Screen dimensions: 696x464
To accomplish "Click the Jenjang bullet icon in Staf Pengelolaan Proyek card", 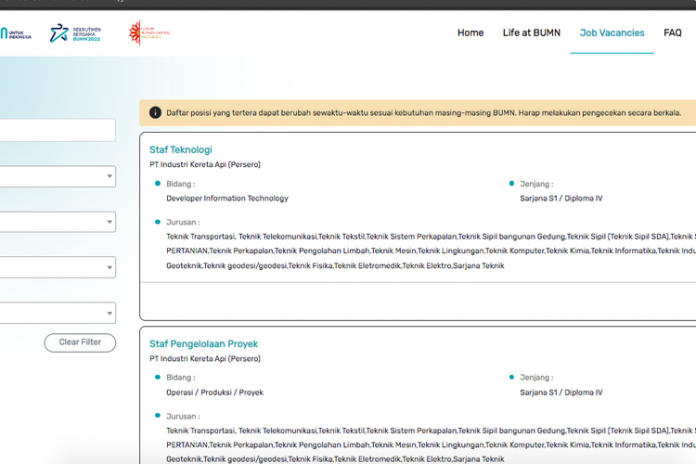I will 511,377.
